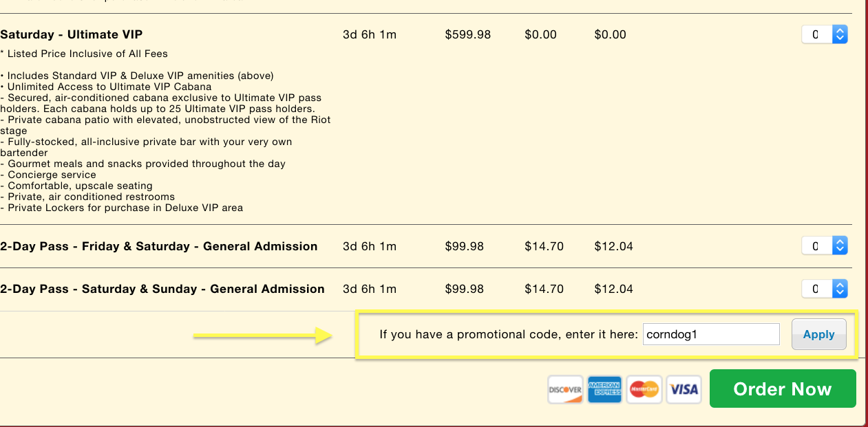Click the Discover card icon
This screenshot has width=868, height=427.
click(x=565, y=390)
